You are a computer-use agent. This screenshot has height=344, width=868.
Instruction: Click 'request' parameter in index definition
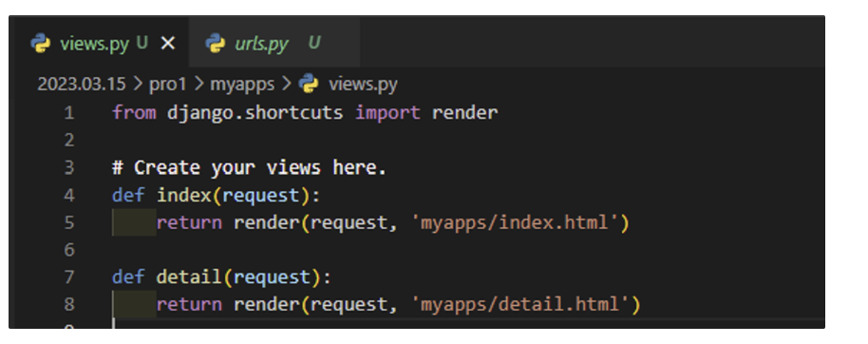261,196
